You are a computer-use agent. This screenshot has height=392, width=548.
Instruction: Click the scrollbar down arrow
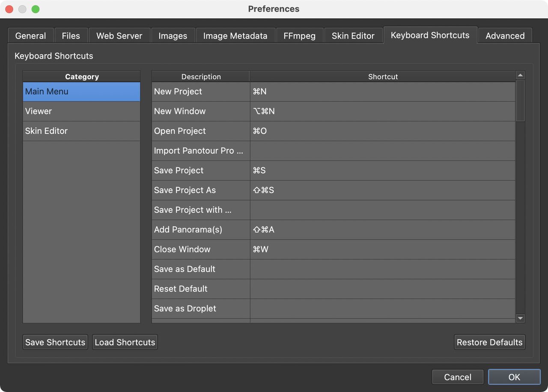520,318
